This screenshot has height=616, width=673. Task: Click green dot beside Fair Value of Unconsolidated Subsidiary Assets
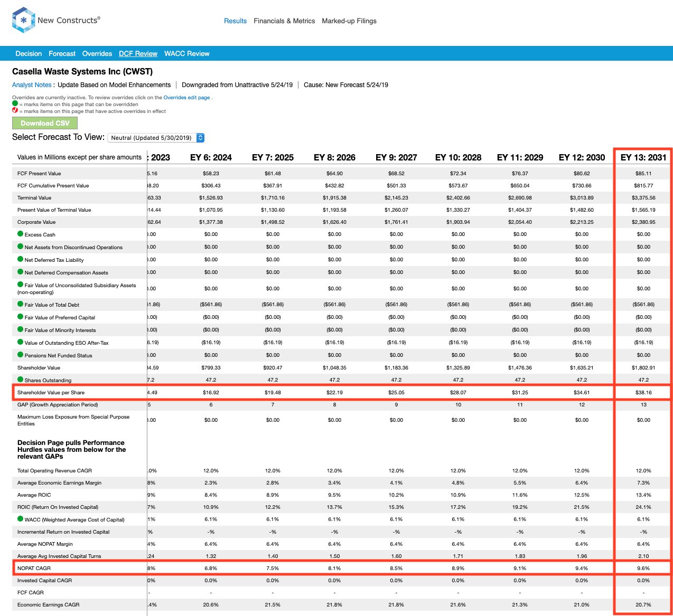[x=21, y=285]
